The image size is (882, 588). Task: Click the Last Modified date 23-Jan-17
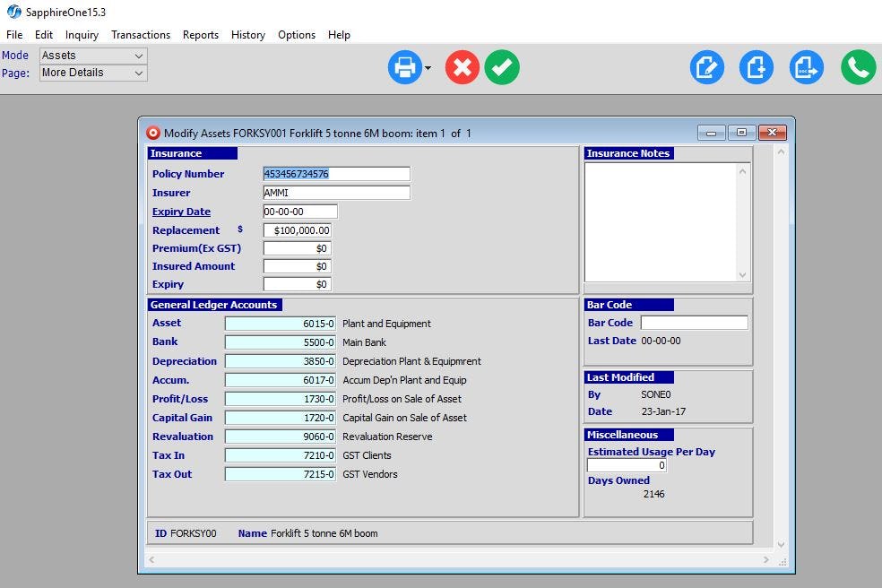(x=663, y=411)
